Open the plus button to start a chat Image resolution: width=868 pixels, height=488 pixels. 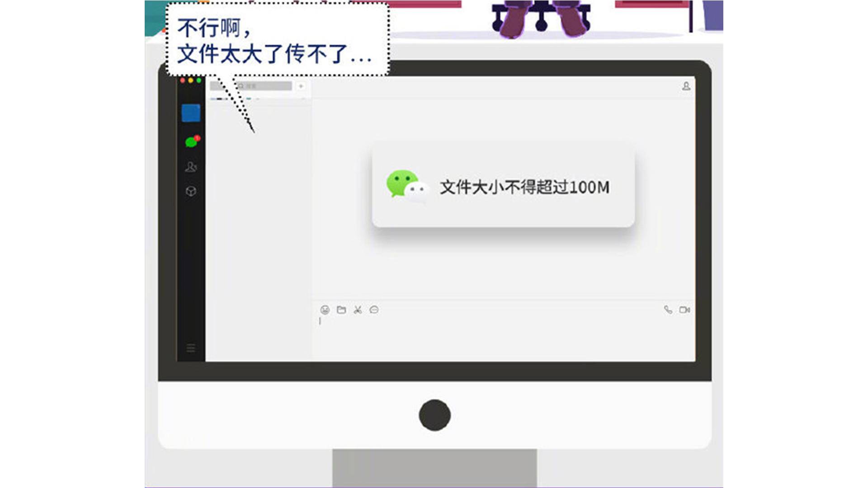[300, 86]
